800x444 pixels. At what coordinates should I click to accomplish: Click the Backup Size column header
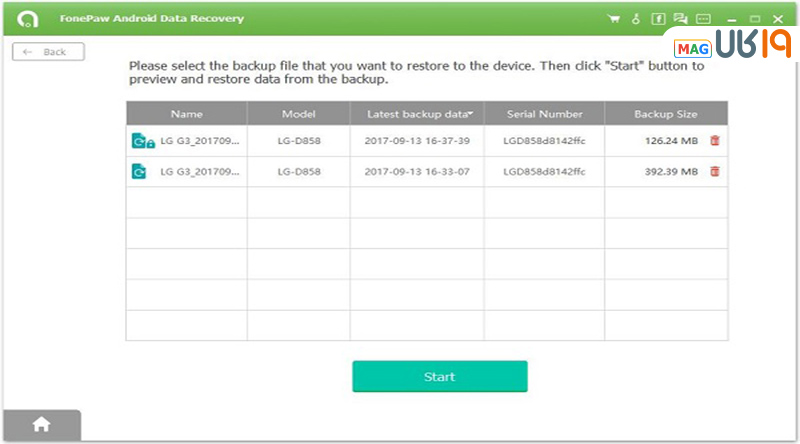[x=665, y=114]
